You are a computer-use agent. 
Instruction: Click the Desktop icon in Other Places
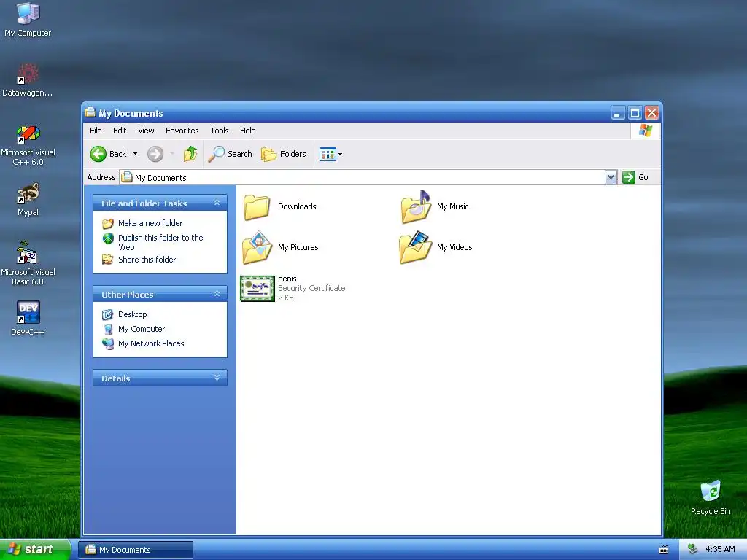108,314
